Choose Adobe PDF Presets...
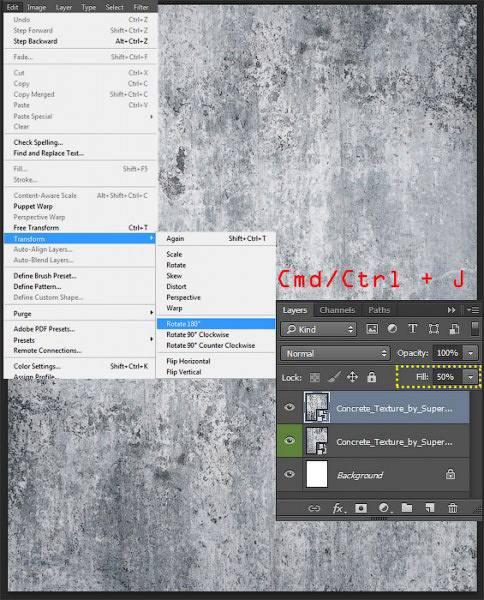 point(80,329)
